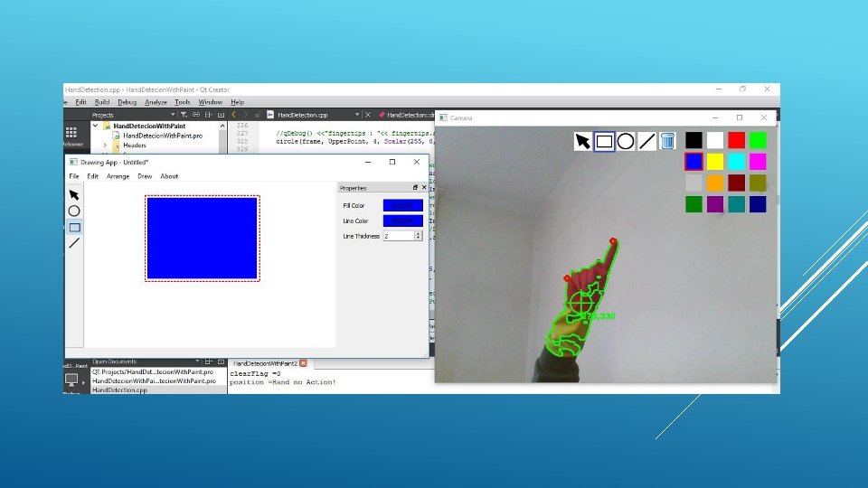This screenshot has width=868, height=488.
Task: Click the trash bin icon in Camera window
Action: click(x=667, y=141)
